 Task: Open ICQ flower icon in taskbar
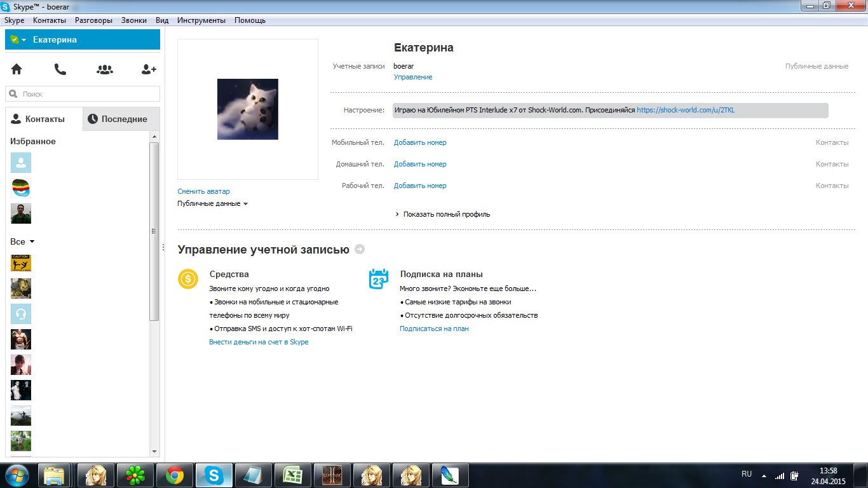tap(135, 475)
